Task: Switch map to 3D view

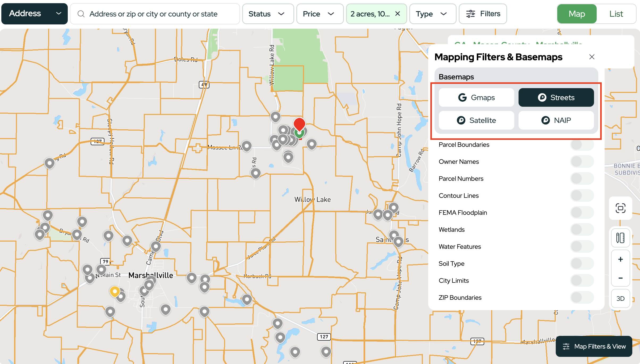Action: pos(620,298)
